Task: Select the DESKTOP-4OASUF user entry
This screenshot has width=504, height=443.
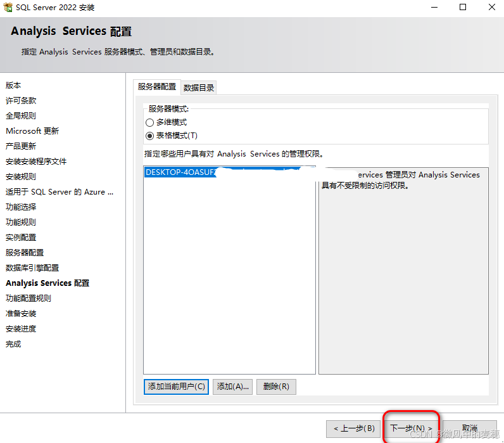Action: [x=229, y=172]
